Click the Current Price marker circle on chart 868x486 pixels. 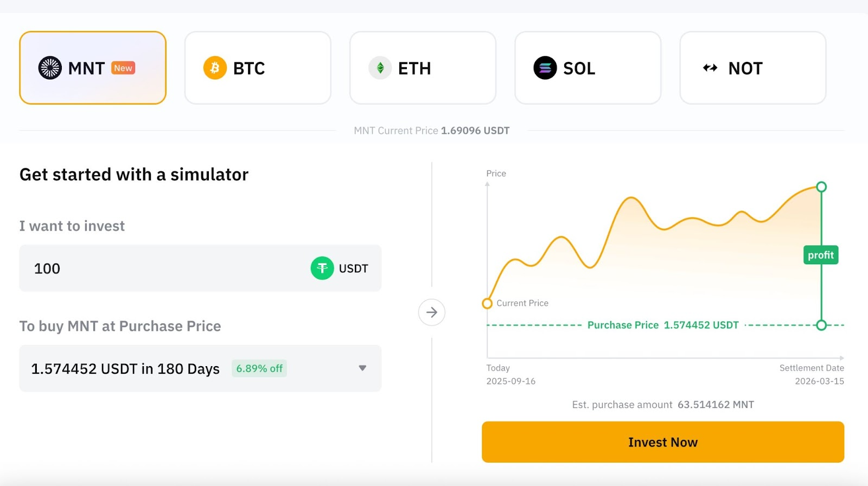(x=488, y=303)
